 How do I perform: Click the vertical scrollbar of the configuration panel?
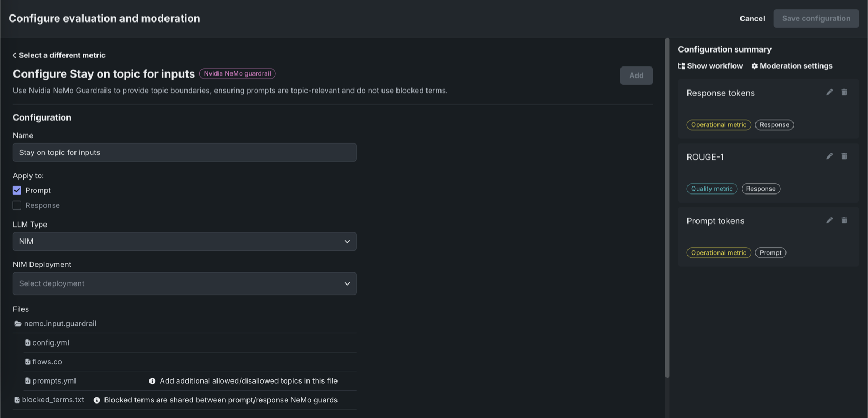[667, 208]
